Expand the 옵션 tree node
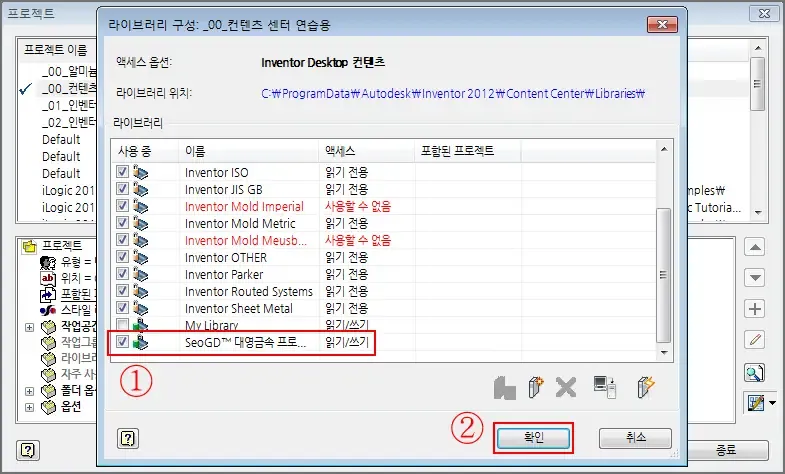 [x=30, y=407]
